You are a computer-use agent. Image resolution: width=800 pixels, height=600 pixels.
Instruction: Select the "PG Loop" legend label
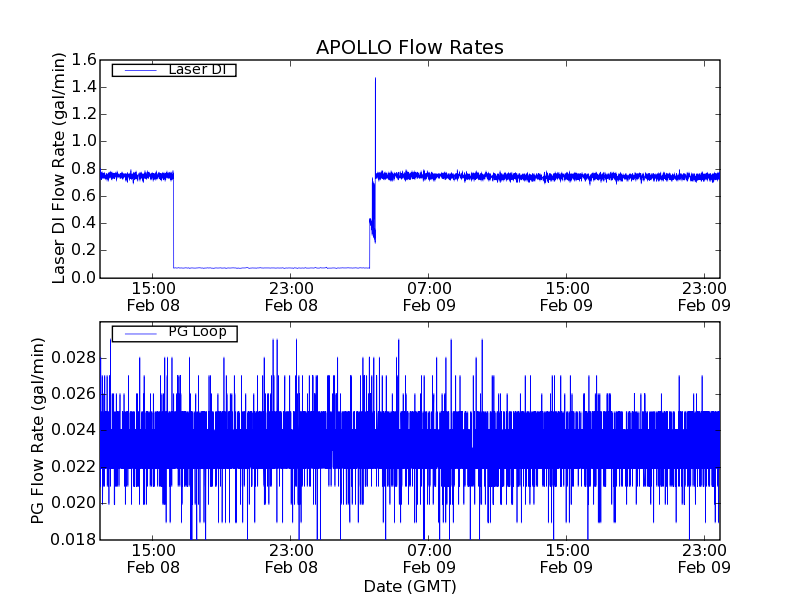click(x=197, y=331)
